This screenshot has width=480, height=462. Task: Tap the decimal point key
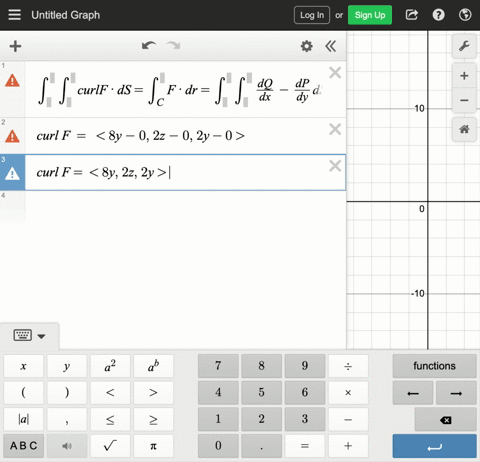tap(261, 446)
